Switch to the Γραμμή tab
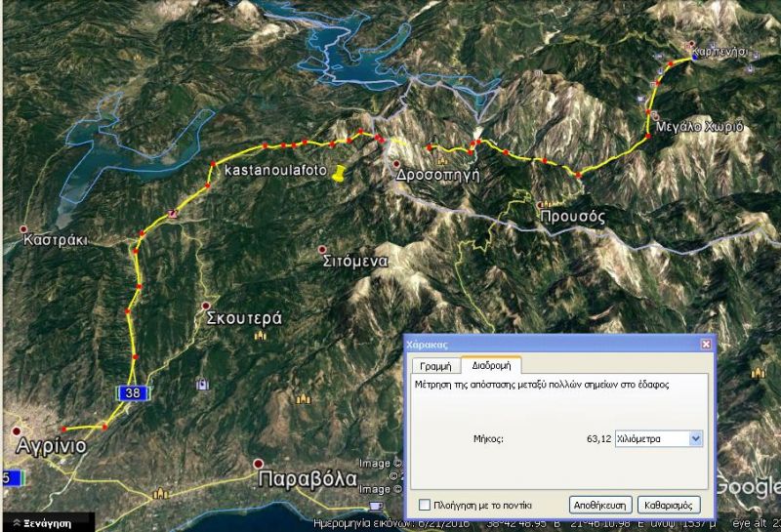 point(434,366)
